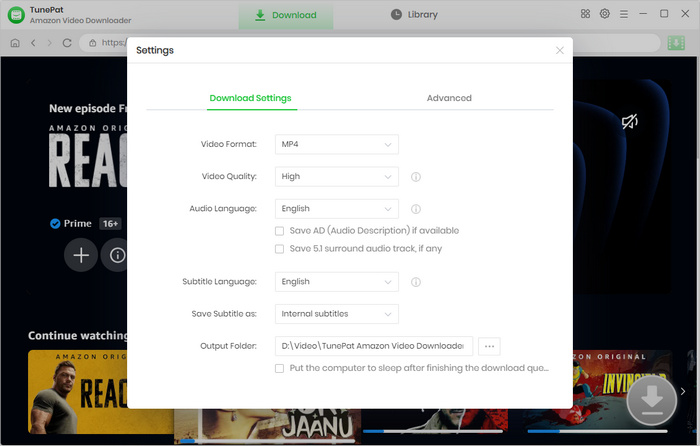Viewport: 700px width, 446px height.
Task: Check put the computer to sleep option
Action: point(280,368)
